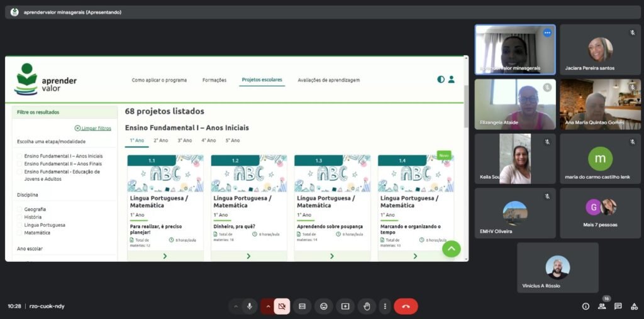Image resolution: width=644 pixels, height=319 pixels.
Task: Turn on the camera button
Action: click(x=281, y=306)
